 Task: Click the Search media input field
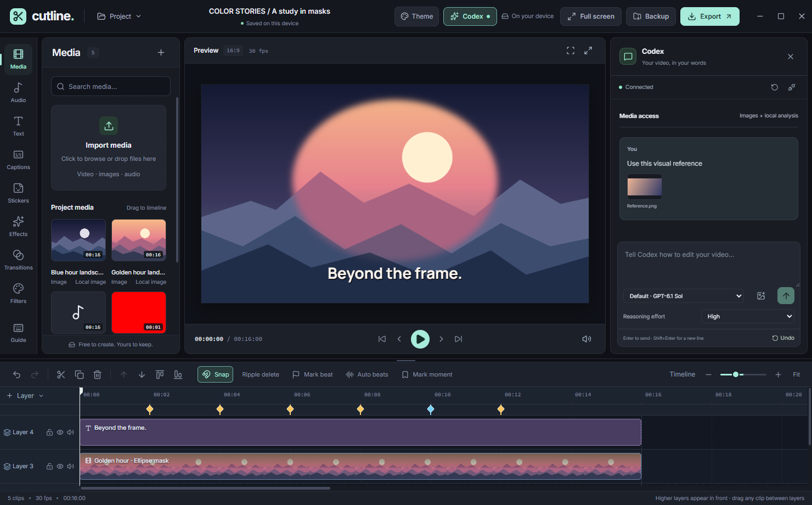click(x=111, y=86)
